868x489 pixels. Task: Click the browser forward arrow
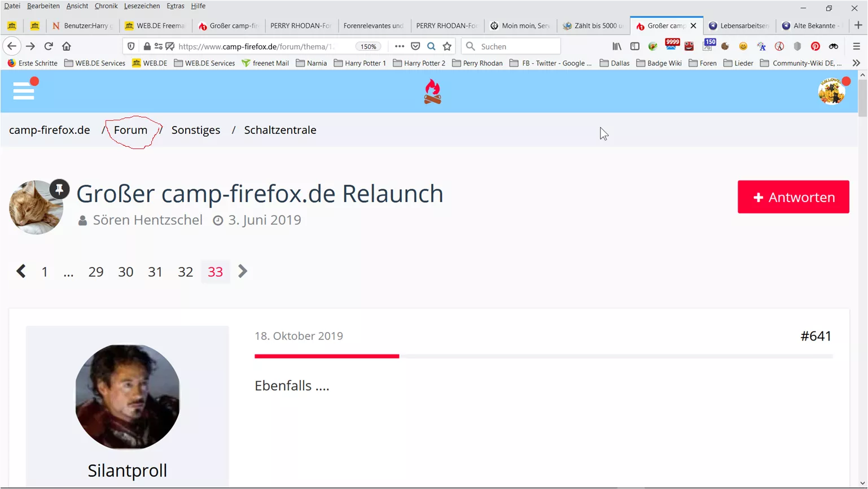tap(30, 46)
